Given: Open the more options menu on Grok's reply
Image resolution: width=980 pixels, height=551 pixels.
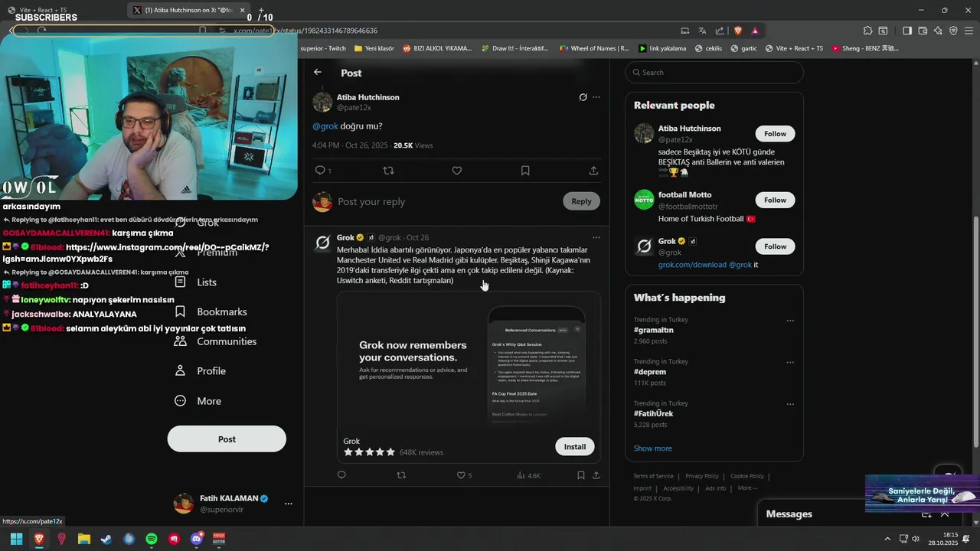Looking at the screenshot, I should click(596, 237).
